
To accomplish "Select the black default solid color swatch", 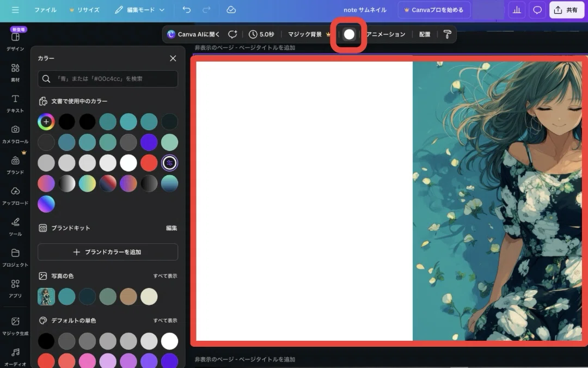I will click(x=46, y=341).
